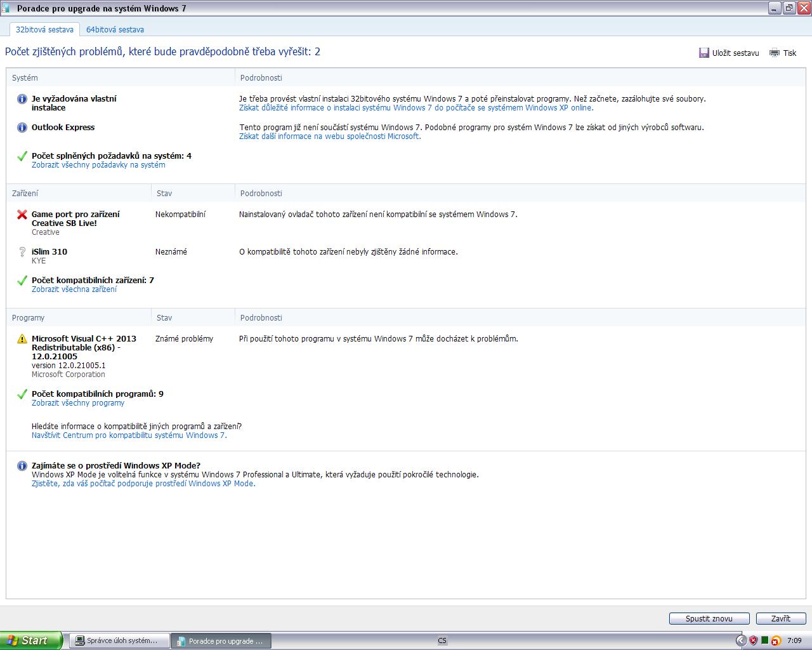Click the green checkmark beside Počet kompatibilních programů

pos(22,394)
